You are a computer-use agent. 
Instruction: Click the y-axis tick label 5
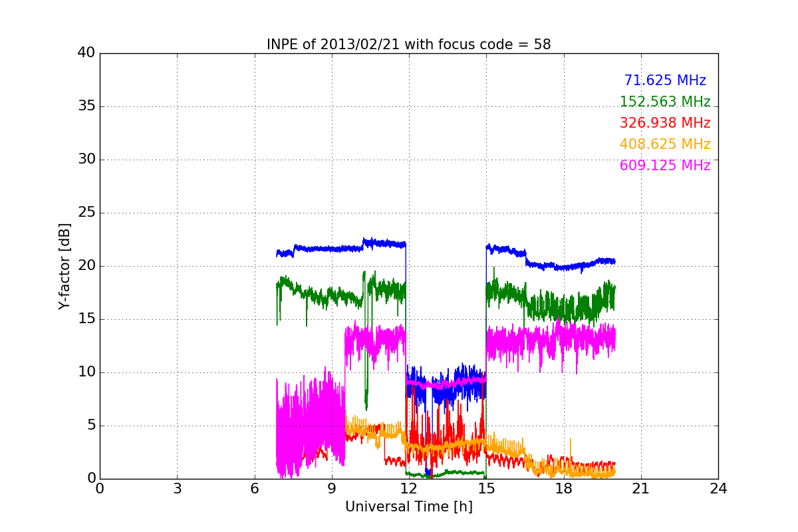pyautogui.click(x=91, y=426)
